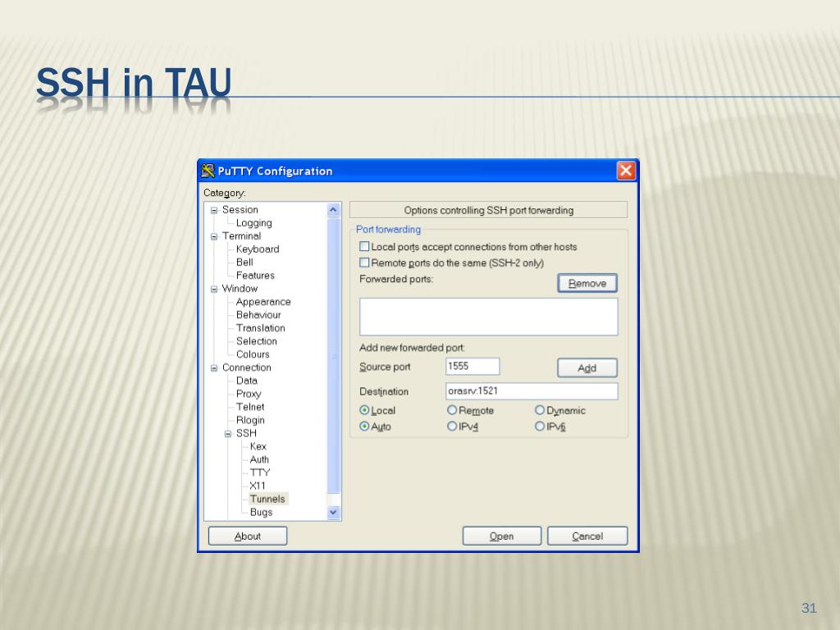Collapse the Terminal tree node
Viewport: 840px width, 630px height.
pyautogui.click(x=214, y=236)
